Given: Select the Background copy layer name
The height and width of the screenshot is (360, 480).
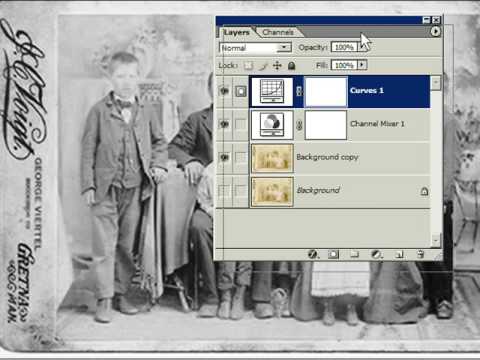Looking at the screenshot, I should (x=327, y=157).
